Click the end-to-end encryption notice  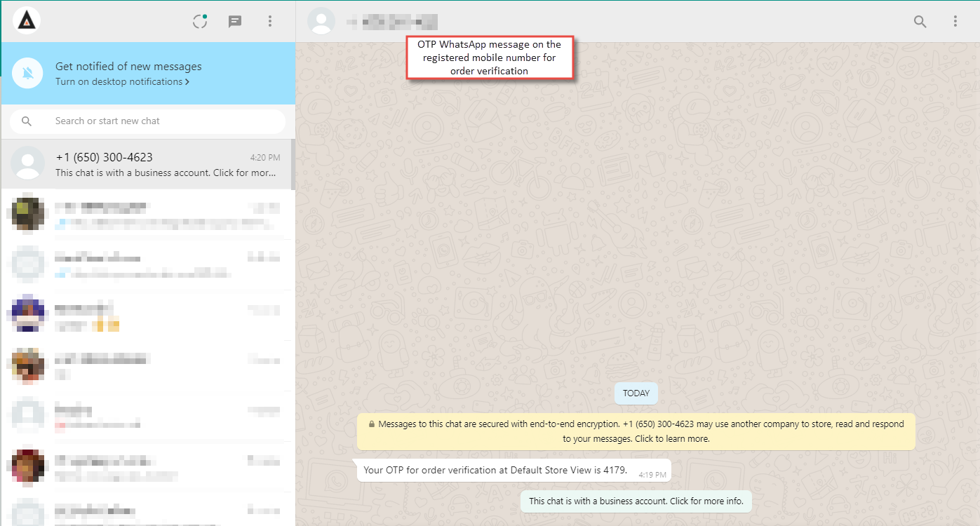[636, 431]
